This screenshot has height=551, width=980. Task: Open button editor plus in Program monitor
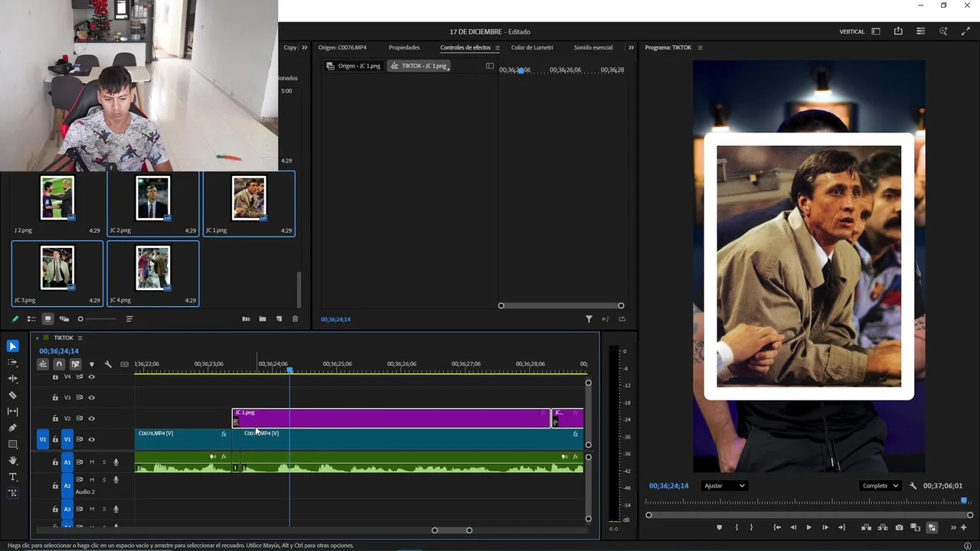click(964, 527)
